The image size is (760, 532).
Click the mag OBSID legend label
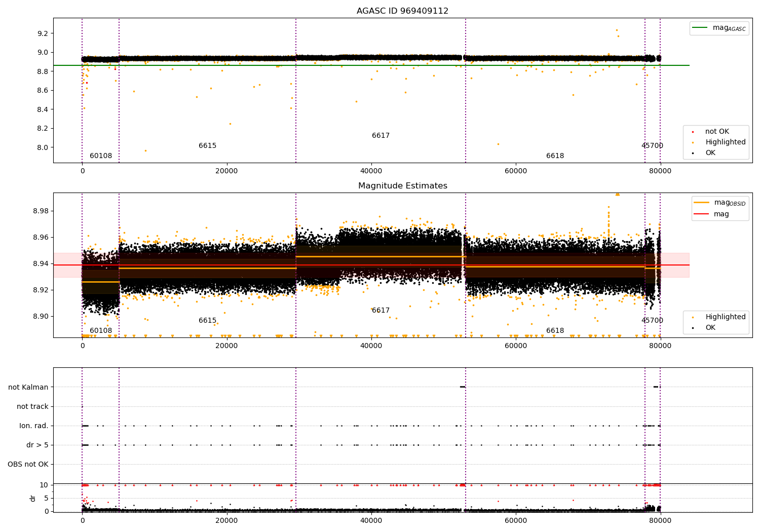[730, 203]
